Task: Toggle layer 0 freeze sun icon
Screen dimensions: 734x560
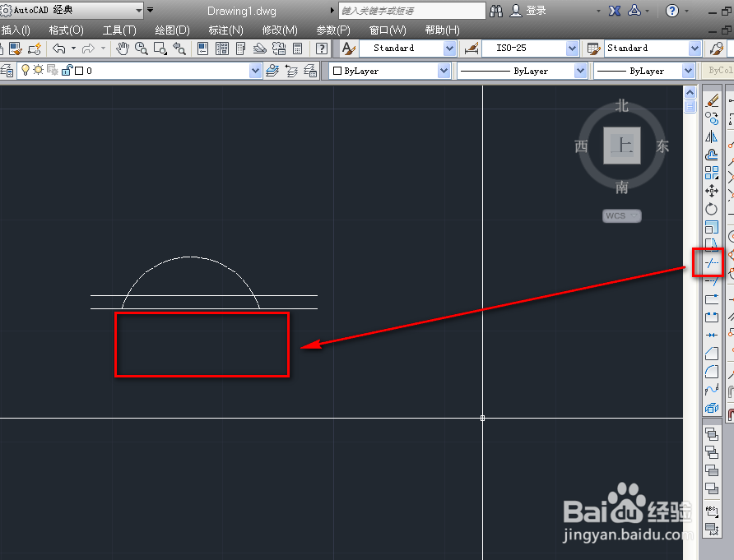Action: point(38,70)
